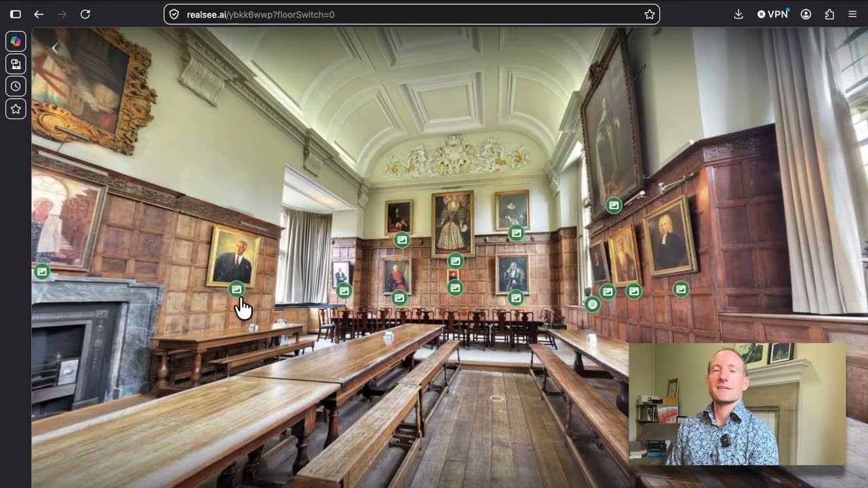This screenshot has width=868, height=488.
Task: Toggle the browser sidebar panel icon
Action: point(16,14)
